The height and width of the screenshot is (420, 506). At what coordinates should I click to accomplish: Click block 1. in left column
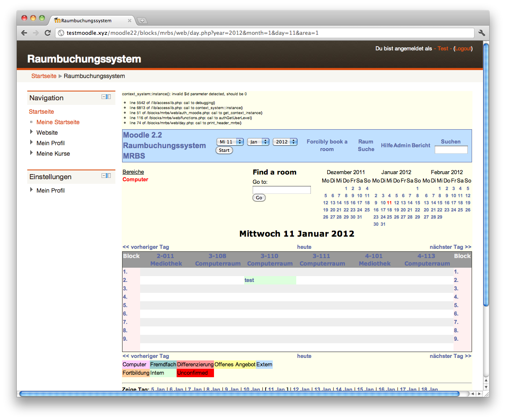[125, 272]
